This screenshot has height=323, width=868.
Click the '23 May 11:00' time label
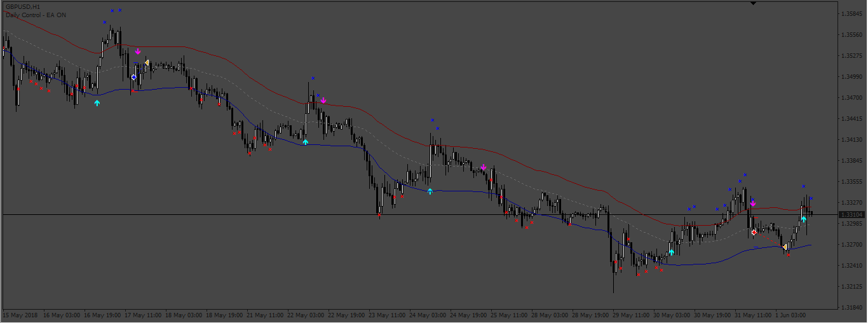pyautogui.click(x=386, y=315)
